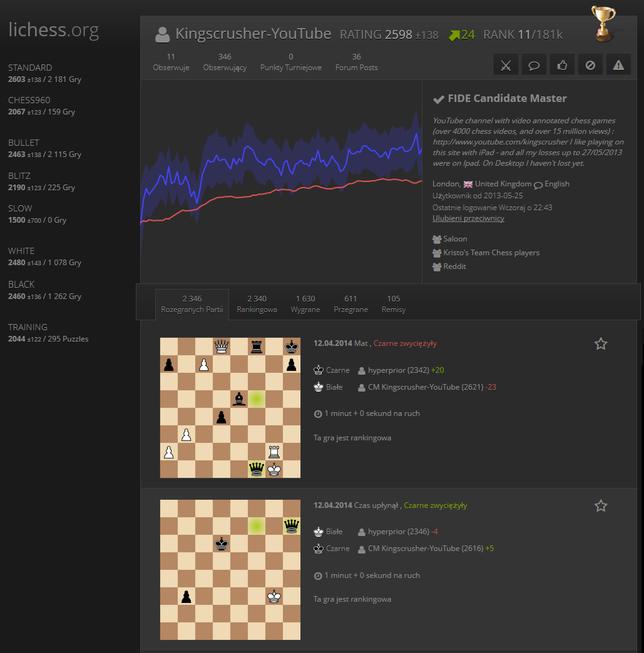Open the Saloon team link
This screenshot has width=644, height=653.
pos(455,239)
